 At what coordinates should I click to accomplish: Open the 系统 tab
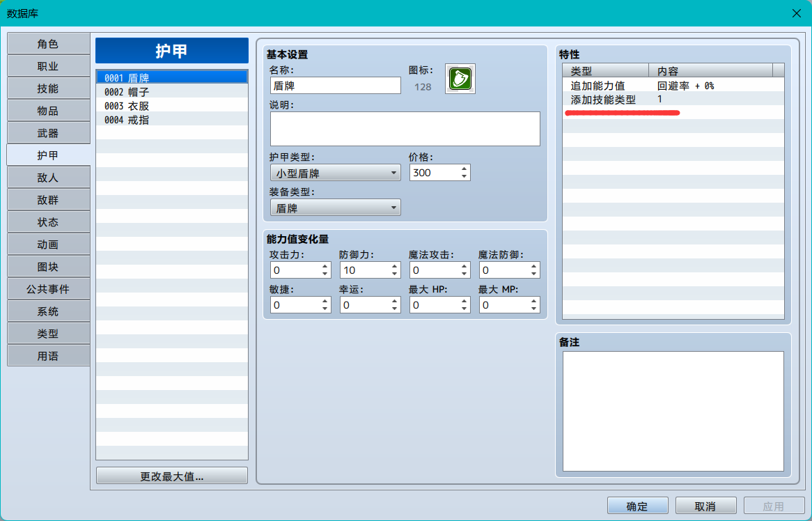click(48, 311)
